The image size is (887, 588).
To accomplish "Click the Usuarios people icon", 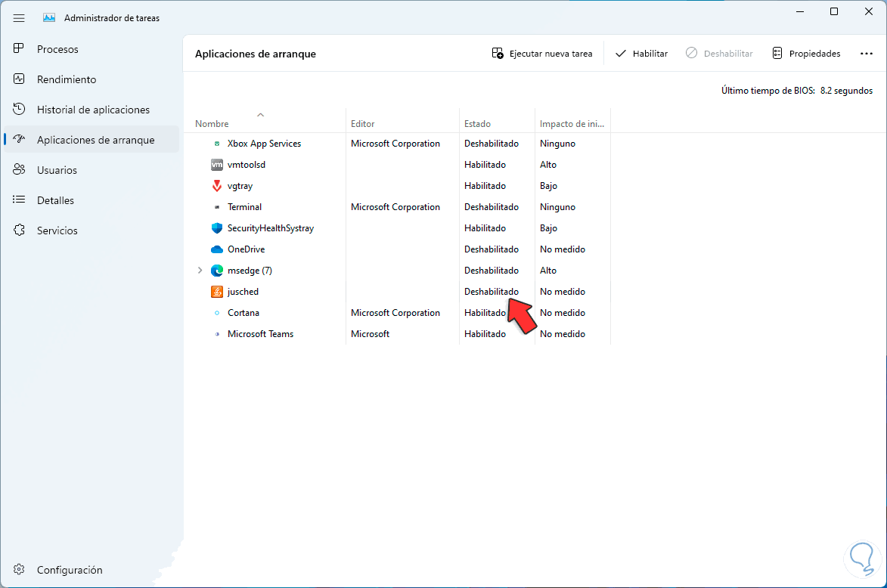I will [19, 169].
